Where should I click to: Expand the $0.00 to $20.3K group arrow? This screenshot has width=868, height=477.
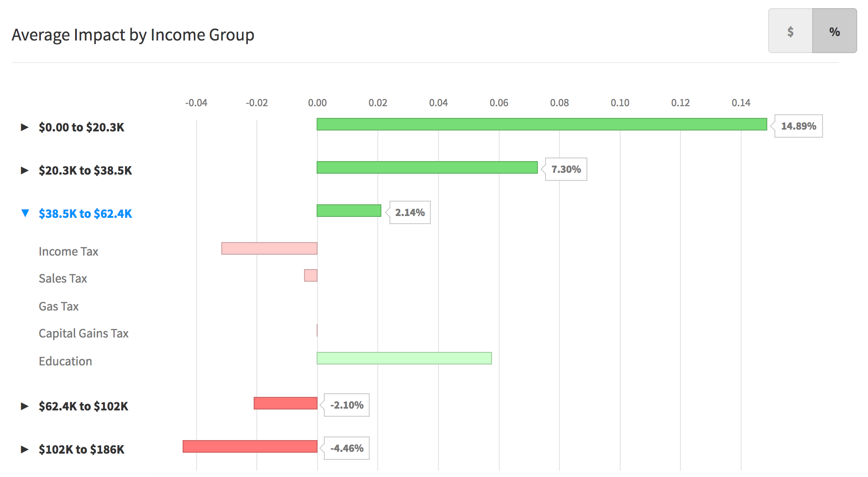point(25,127)
